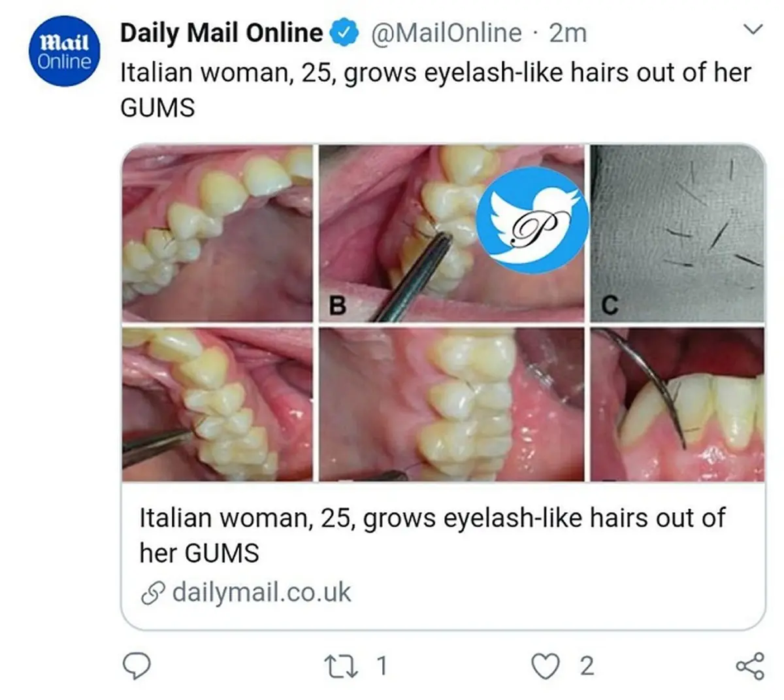Open the Daily Mail Online account name
784x700 pixels.
pyautogui.click(x=221, y=33)
